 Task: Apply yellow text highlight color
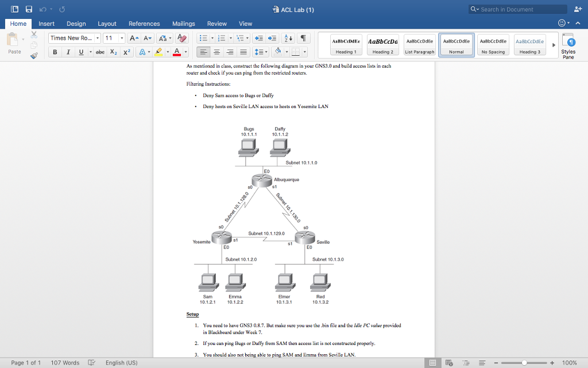tap(158, 52)
